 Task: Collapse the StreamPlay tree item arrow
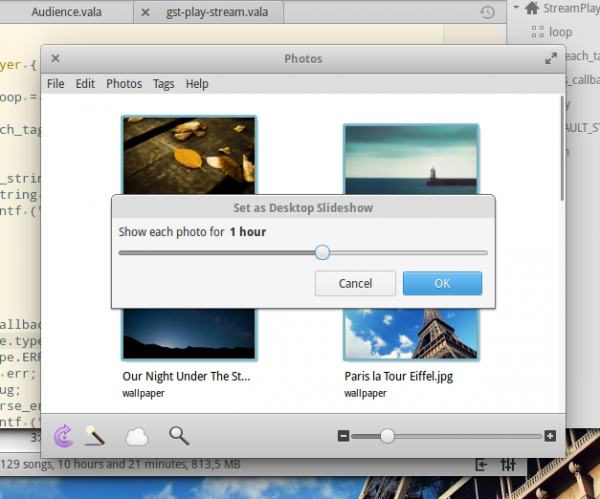tap(518, 9)
